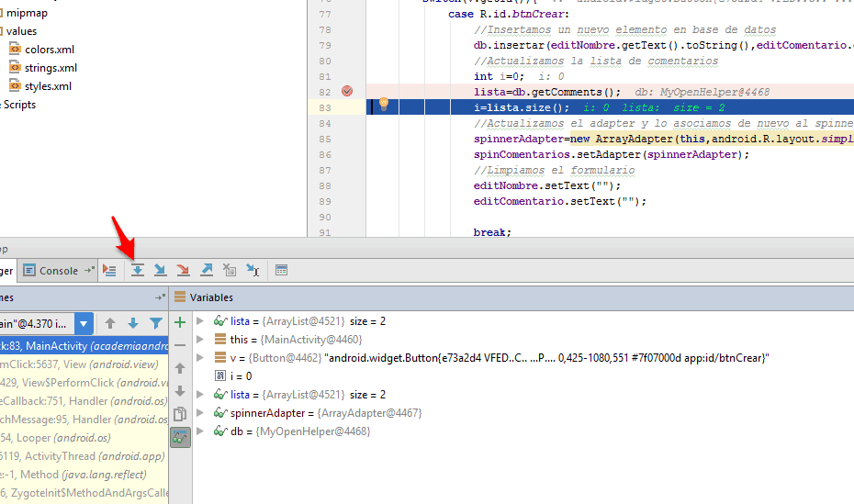Image resolution: width=854 pixels, height=504 pixels.
Task: Click the duplicate watch copy icon
Action: (180, 414)
